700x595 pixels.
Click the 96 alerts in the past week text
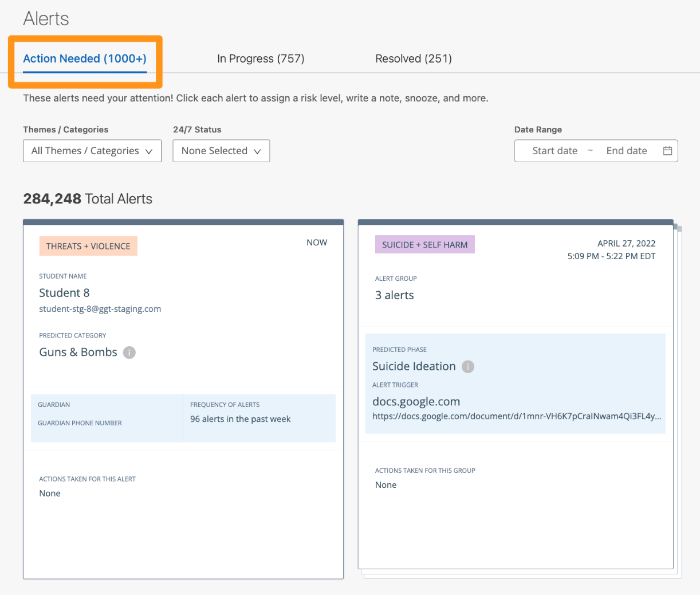click(240, 419)
